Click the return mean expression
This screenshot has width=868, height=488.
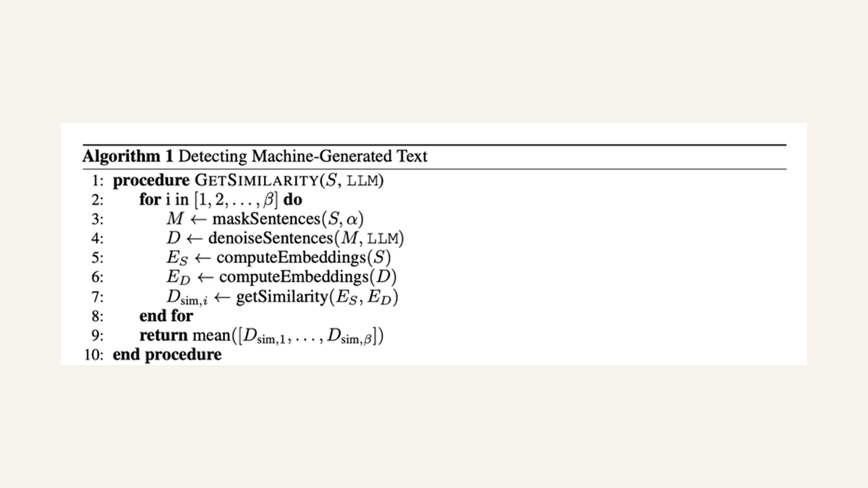[261, 336]
